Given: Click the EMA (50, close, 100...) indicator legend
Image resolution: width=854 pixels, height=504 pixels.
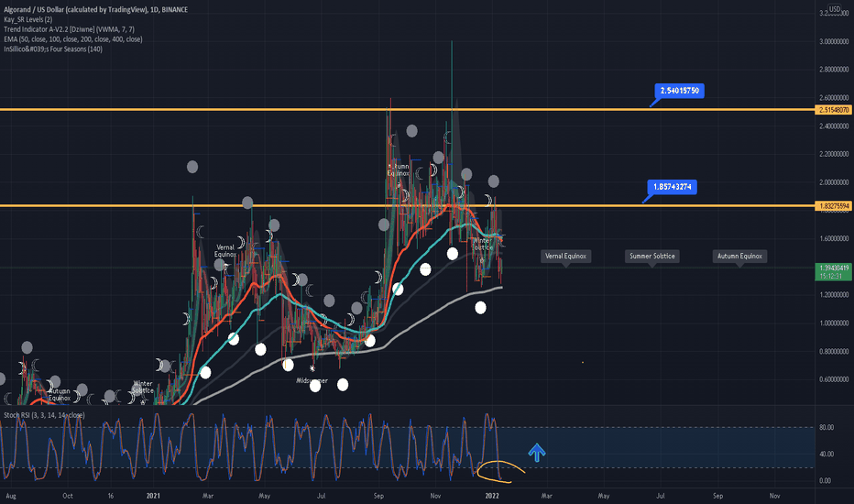Looking at the screenshot, I should (73, 39).
